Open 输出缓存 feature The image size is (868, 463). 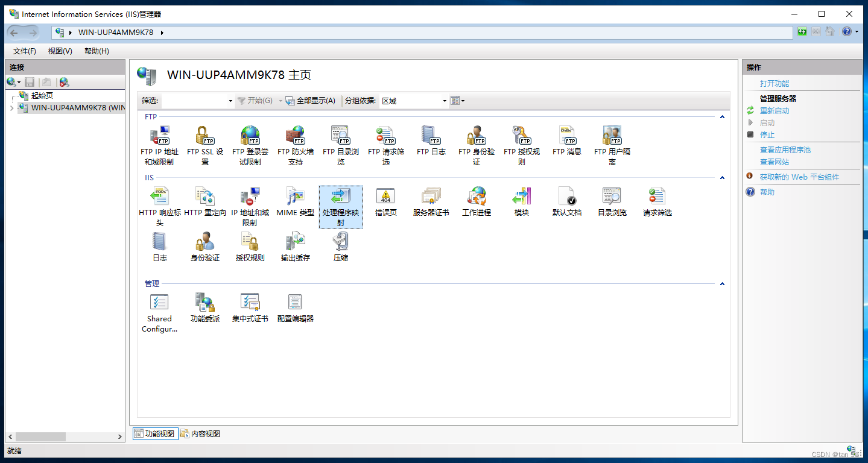[x=296, y=247]
